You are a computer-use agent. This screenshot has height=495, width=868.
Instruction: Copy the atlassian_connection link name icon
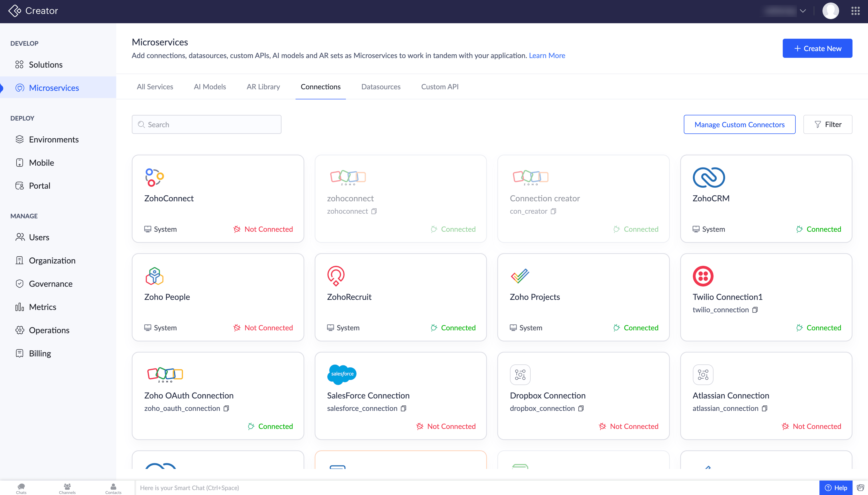point(765,408)
